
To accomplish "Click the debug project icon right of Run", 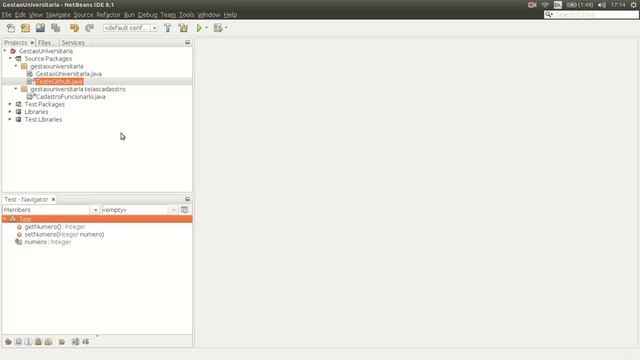I will click(x=218, y=28).
